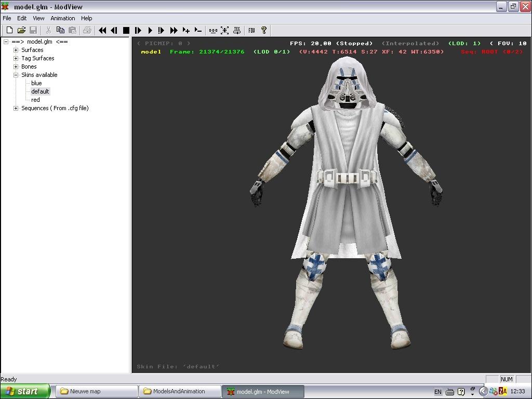Select the blue skin
The height and width of the screenshot is (399, 532).
36,83
